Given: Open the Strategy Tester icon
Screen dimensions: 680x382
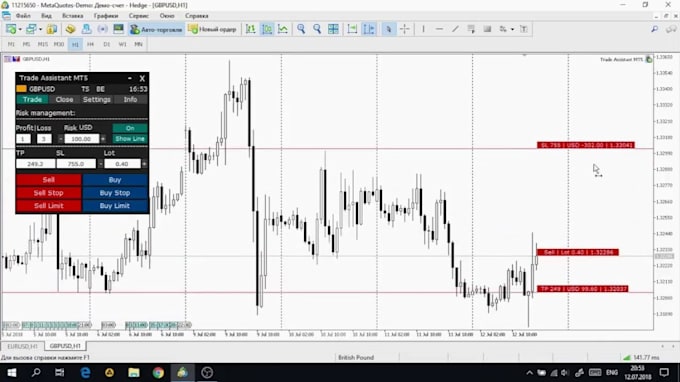Looking at the screenshot, I should click(118, 29).
